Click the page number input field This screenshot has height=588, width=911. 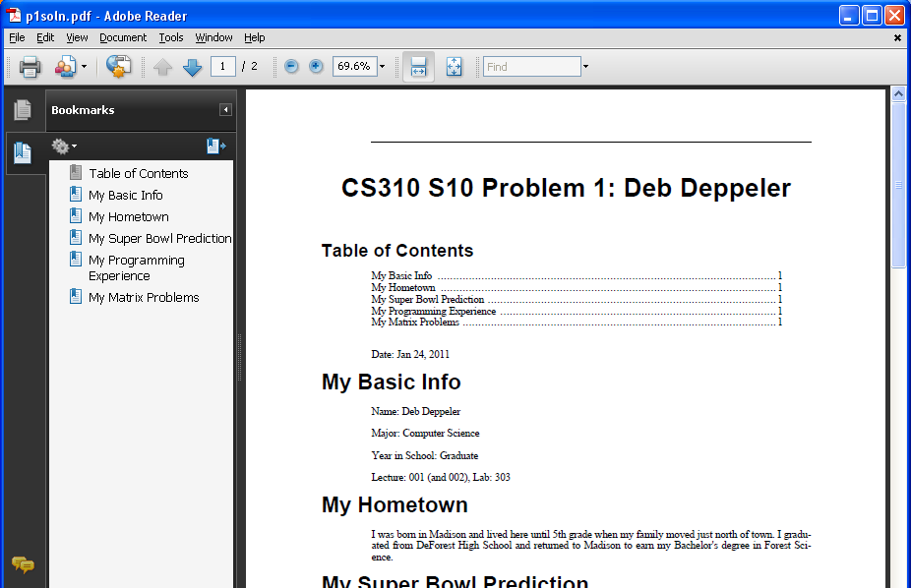222,67
